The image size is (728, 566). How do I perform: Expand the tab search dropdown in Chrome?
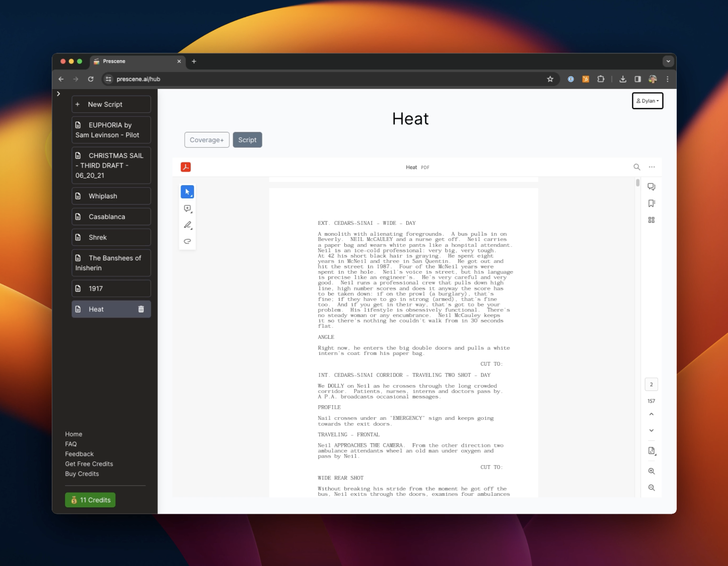pyautogui.click(x=668, y=62)
